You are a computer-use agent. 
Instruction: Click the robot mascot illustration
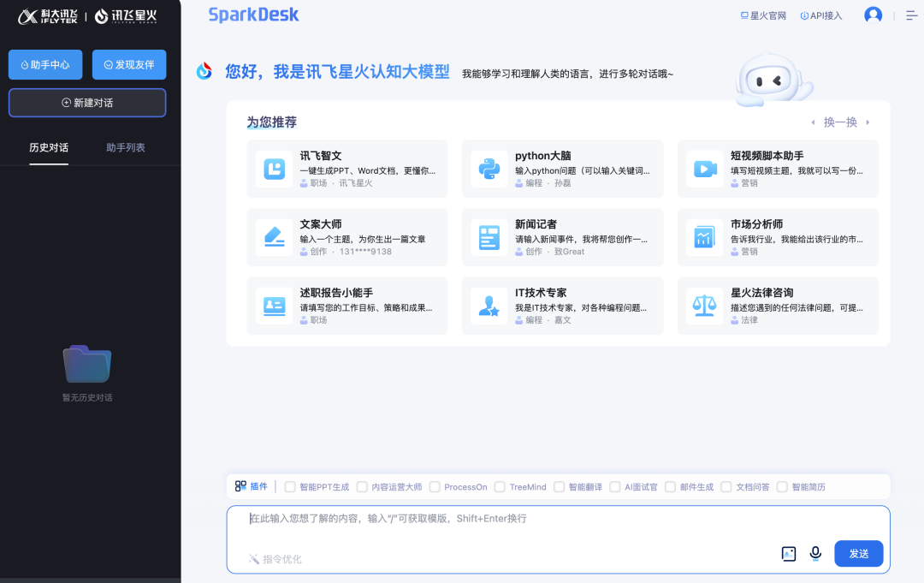click(773, 80)
